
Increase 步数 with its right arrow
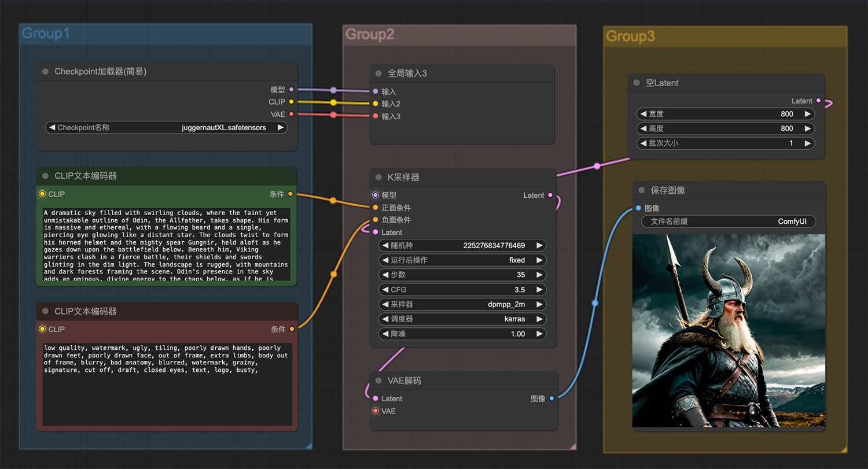[x=539, y=275]
